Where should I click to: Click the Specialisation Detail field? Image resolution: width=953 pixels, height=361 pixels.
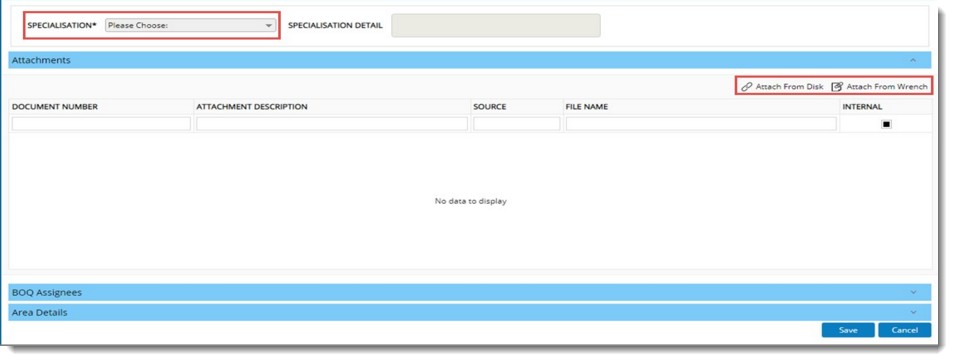pos(496,26)
